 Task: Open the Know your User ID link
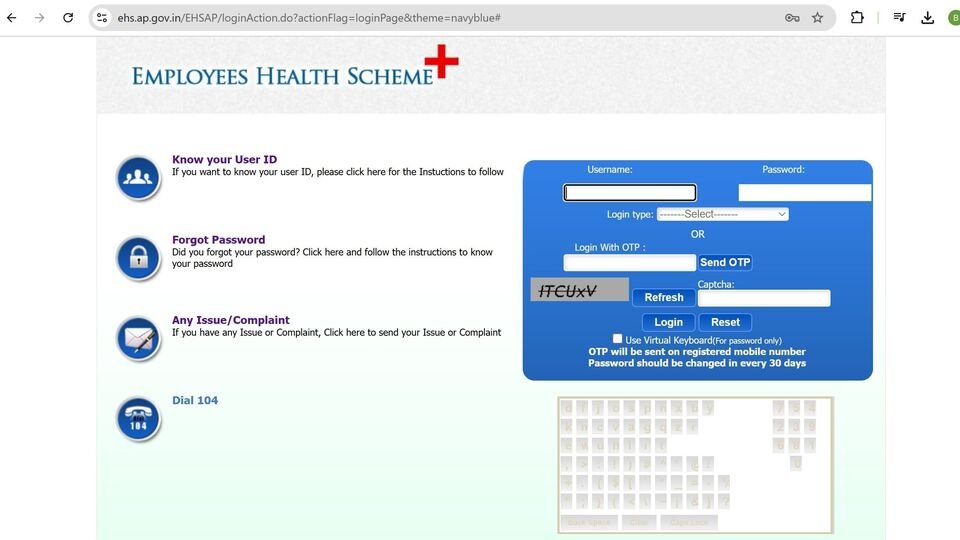point(224,159)
